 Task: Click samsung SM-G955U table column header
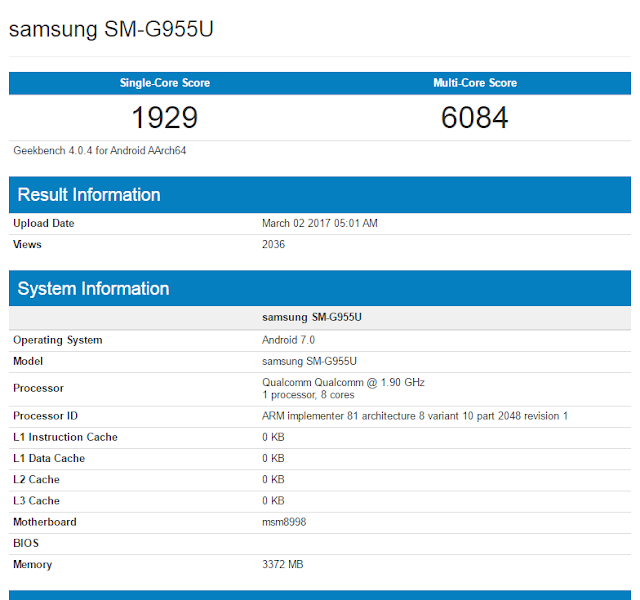click(312, 317)
